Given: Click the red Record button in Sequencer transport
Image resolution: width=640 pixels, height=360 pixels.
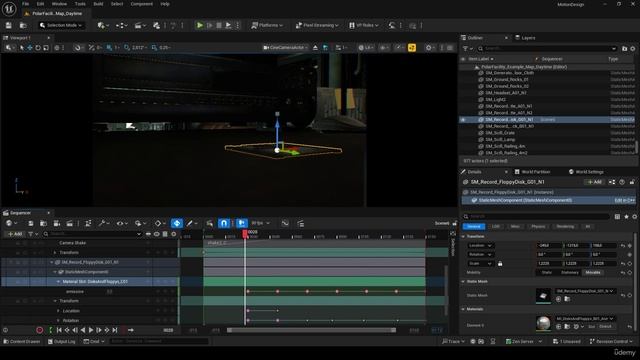Looking at the screenshot, I should (x=40, y=330).
